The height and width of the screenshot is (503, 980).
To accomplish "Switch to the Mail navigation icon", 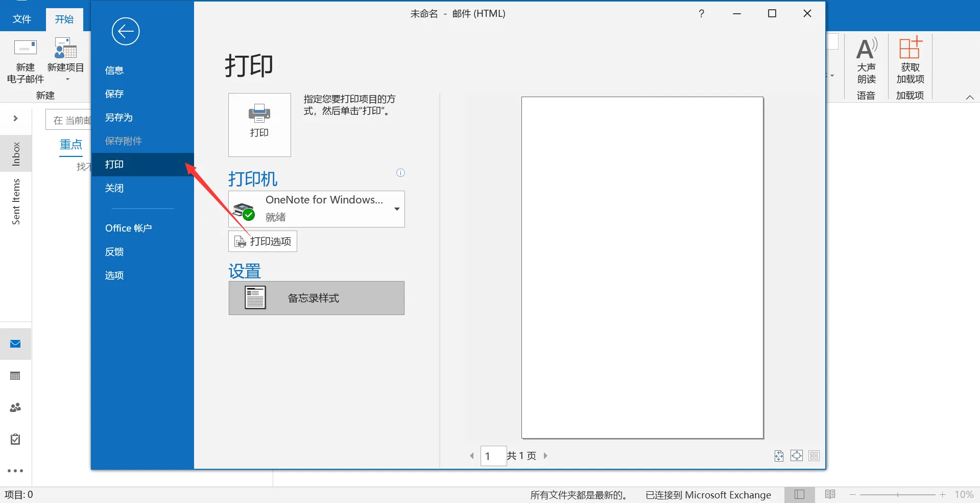I will (15, 344).
